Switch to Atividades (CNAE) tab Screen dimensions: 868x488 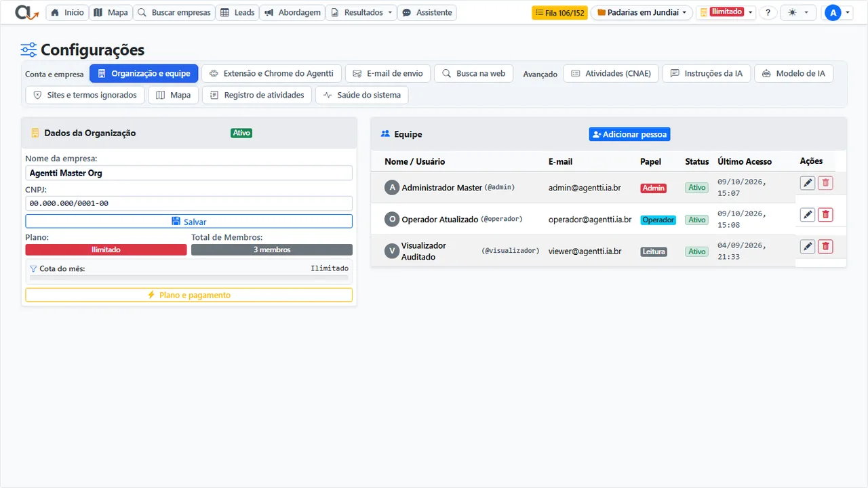click(x=611, y=73)
